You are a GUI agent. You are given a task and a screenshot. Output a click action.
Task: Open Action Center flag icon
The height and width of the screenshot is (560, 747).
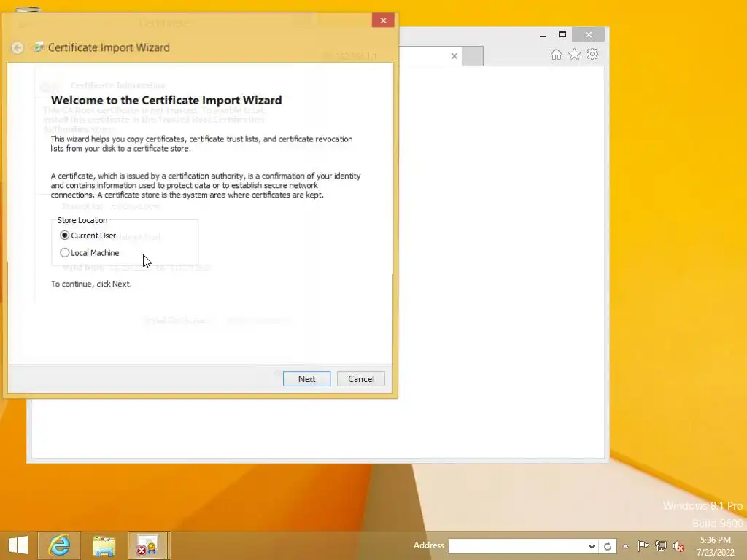(643, 546)
